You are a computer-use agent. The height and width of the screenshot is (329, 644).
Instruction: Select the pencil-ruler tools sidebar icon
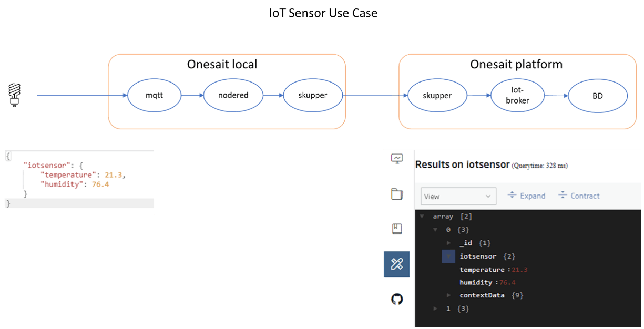[397, 264]
